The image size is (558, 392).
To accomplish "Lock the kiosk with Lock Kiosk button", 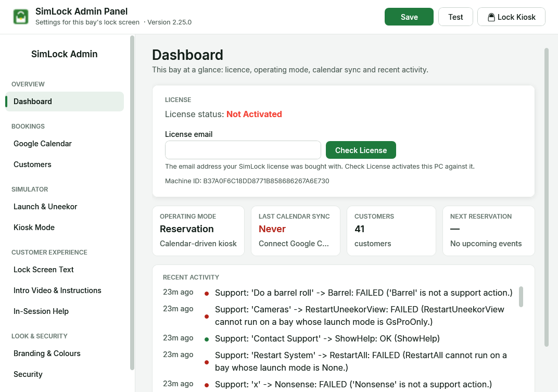I will click(x=511, y=17).
